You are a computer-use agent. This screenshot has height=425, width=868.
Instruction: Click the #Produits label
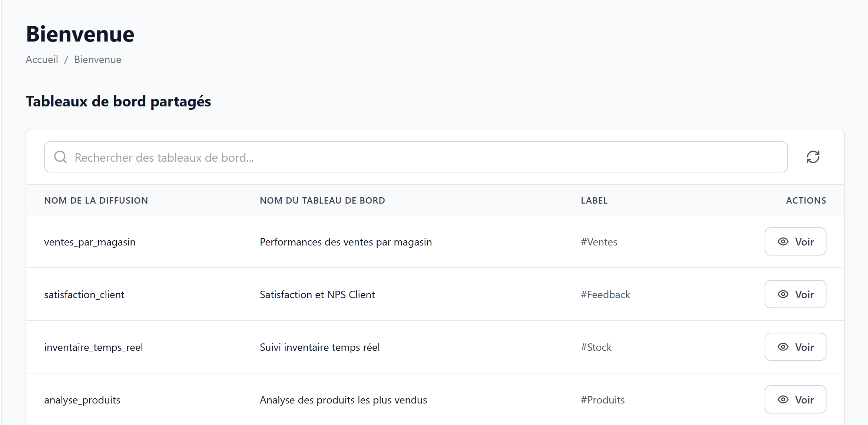click(603, 400)
